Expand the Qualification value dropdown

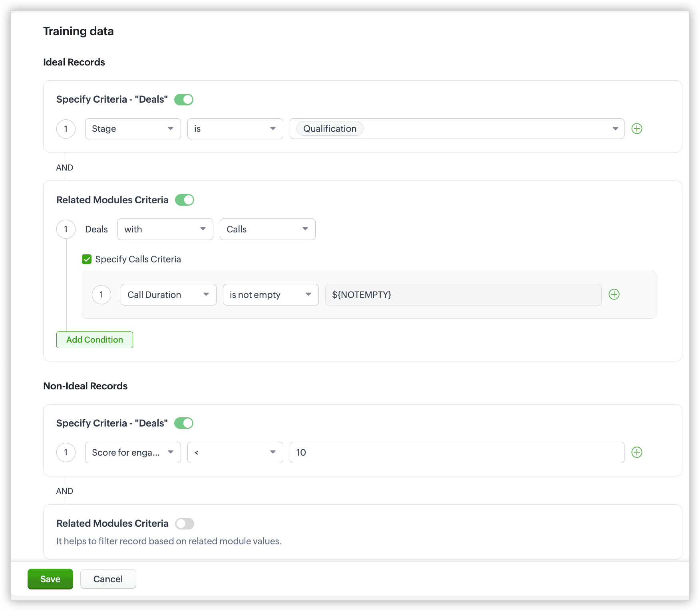tap(615, 129)
